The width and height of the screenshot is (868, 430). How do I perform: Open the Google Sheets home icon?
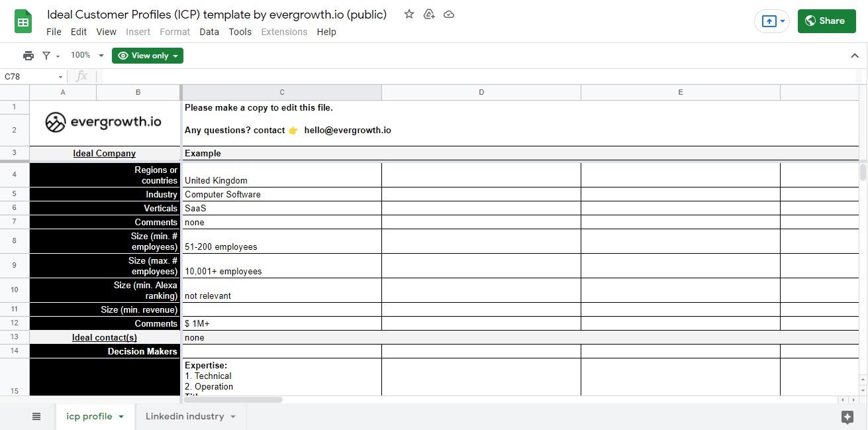23,21
